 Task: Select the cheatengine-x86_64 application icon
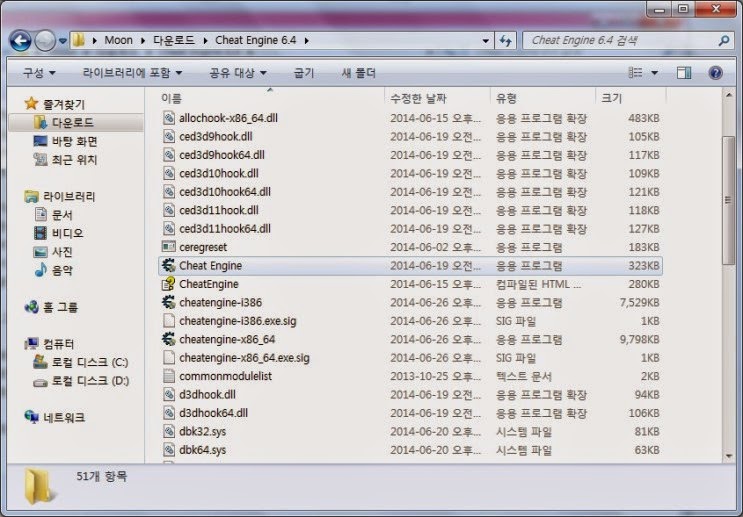point(169,339)
